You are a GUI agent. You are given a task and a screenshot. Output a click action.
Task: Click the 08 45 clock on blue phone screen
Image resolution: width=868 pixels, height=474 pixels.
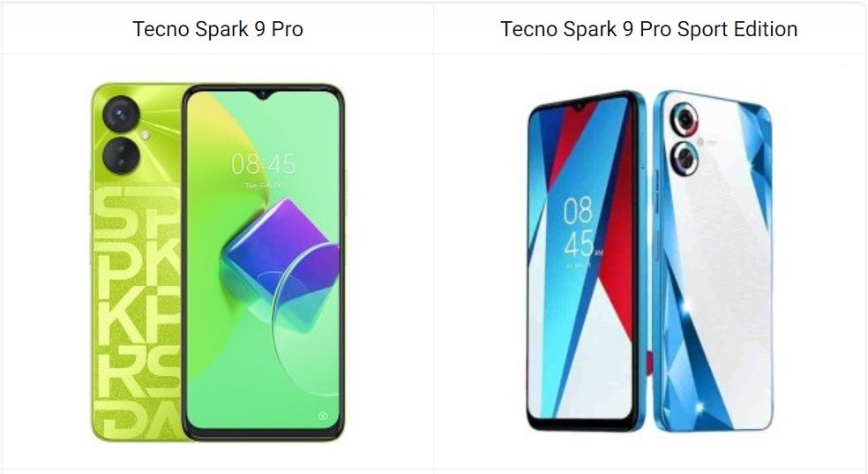click(x=579, y=227)
